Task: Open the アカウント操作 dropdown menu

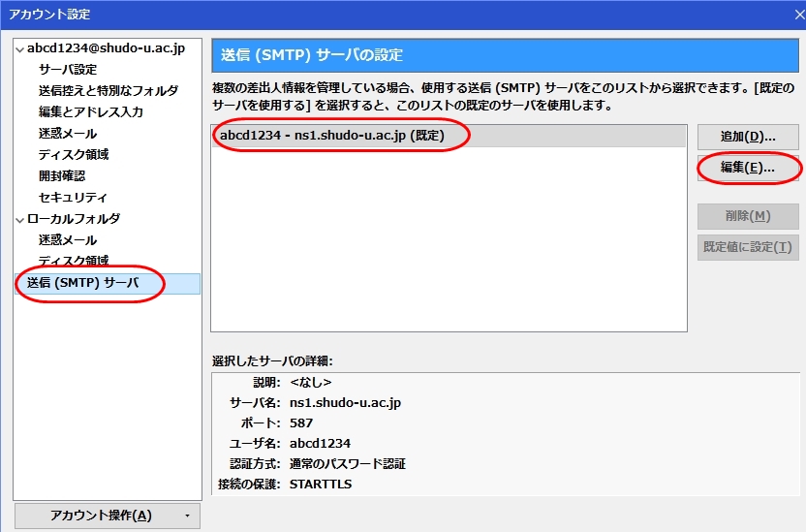Action: point(107,516)
